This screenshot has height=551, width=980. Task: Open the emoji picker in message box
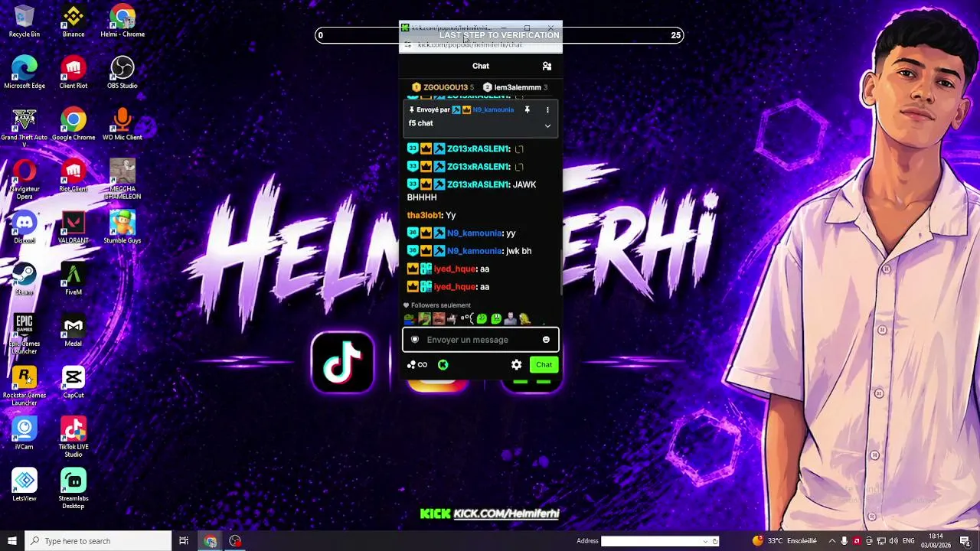pos(546,340)
